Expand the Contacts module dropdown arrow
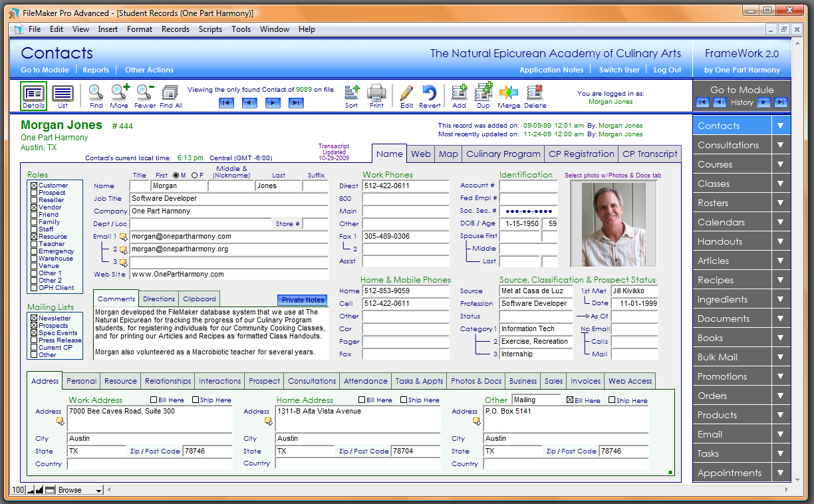Screen dimensions: 814x504 tap(781, 126)
